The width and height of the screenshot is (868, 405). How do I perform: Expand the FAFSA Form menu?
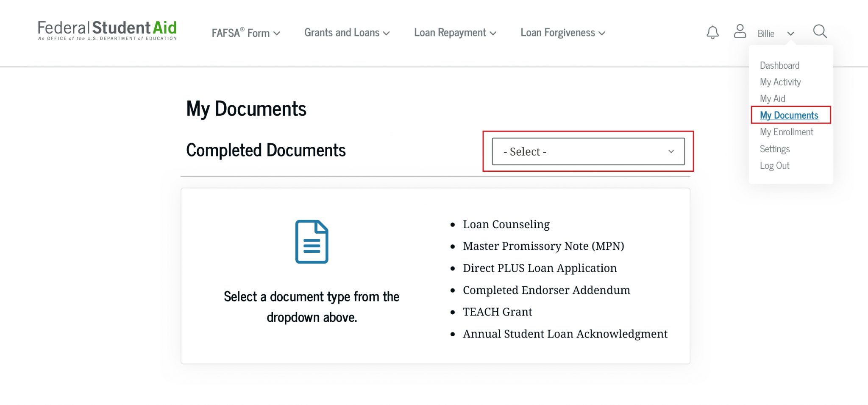coord(246,33)
